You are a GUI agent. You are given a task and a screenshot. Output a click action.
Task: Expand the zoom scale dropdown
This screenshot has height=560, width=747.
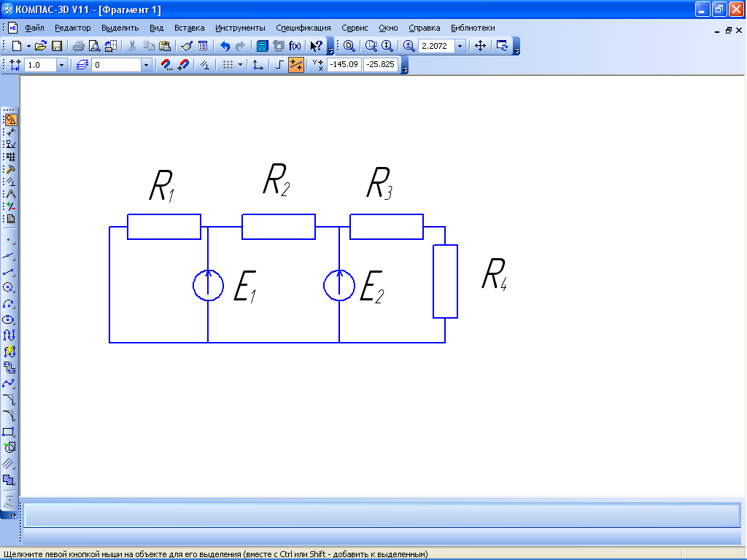[x=460, y=46]
